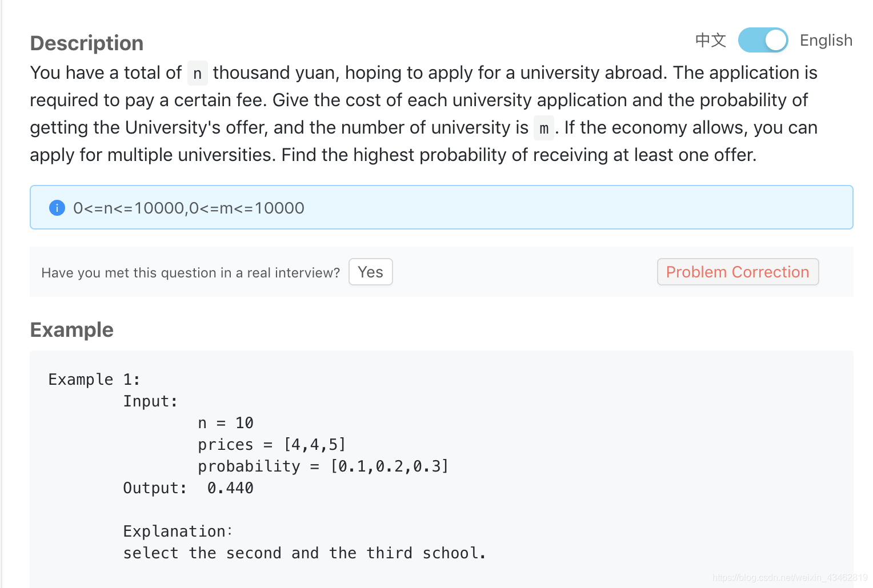Open the Problem Correction button
Viewport: 873px width, 588px height.
pos(738,272)
